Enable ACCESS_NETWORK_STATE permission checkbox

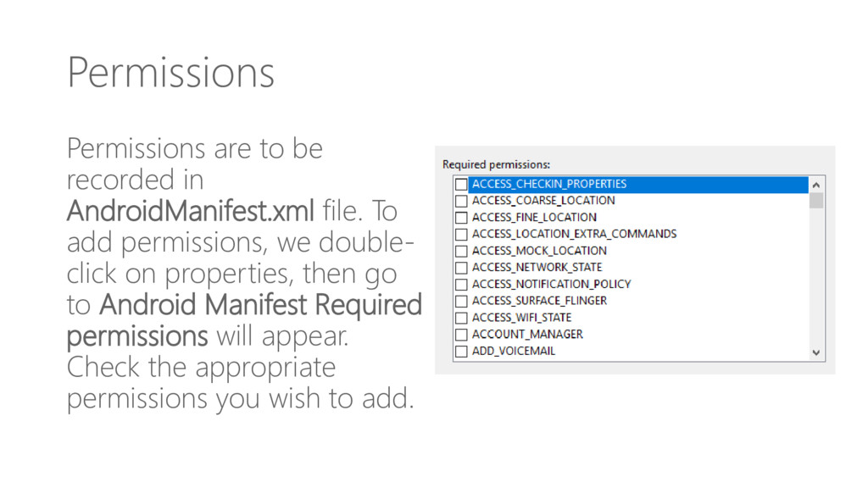tap(461, 268)
